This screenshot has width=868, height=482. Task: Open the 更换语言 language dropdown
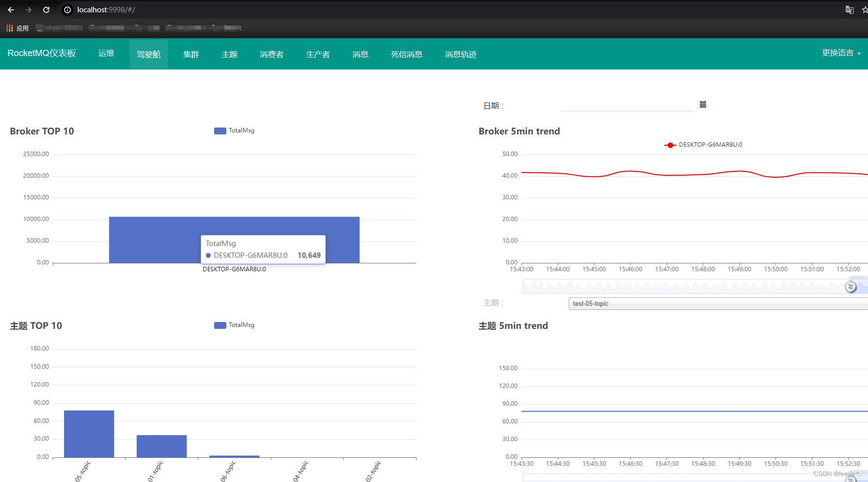pyautogui.click(x=841, y=53)
